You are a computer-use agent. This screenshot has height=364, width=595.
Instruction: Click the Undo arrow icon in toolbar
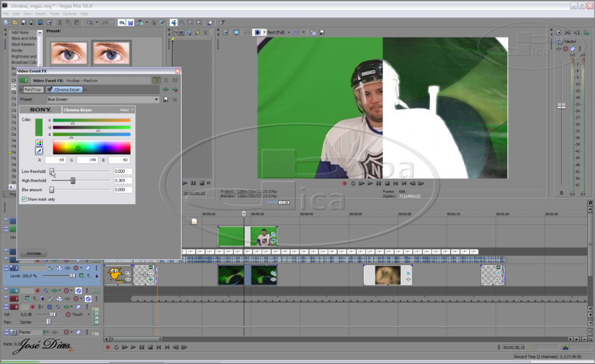click(89, 23)
